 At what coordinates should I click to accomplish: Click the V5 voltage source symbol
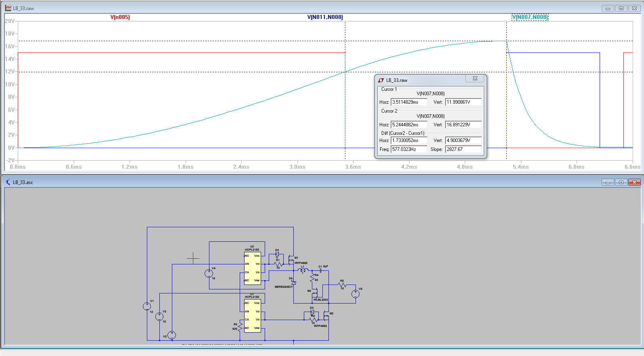pyautogui.click(x=355, y=294)
